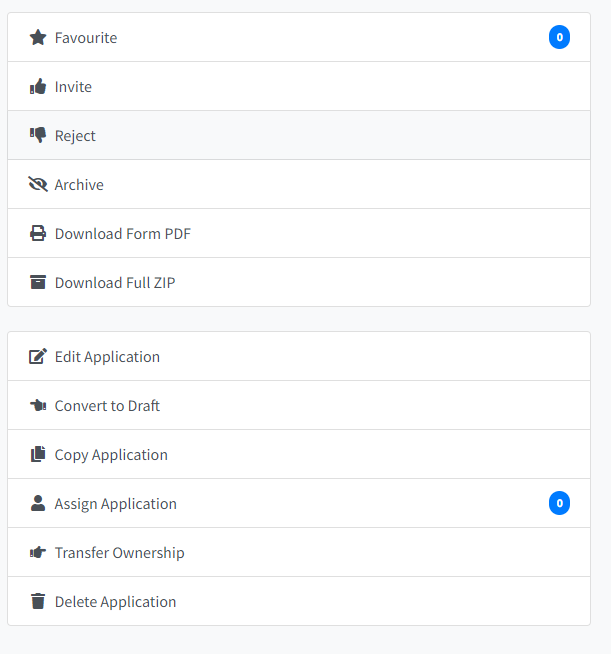Click the copy documents icon
Image resolution: width=611 pixels, height=654 pixels.
pyautogui.click(x=38, y=454)
